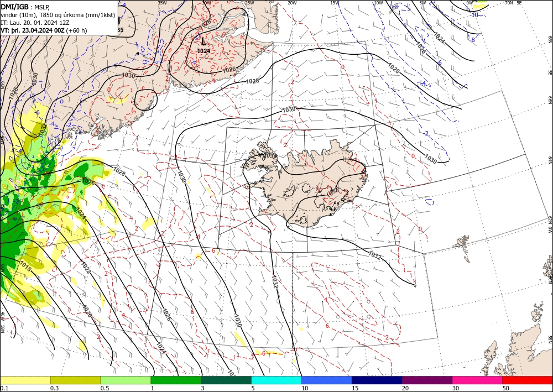
Task: Click the '15W' longitude label
Action: pyautogui.click(x=335, y=3)
